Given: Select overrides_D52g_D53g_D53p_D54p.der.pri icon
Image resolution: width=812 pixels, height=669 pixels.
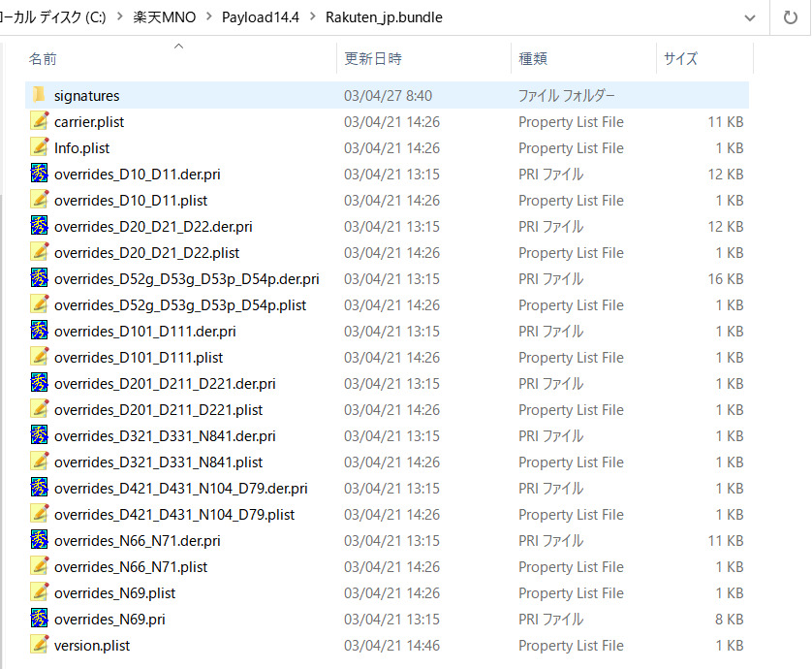Looking at the screenshot, I should pos(39,278).
